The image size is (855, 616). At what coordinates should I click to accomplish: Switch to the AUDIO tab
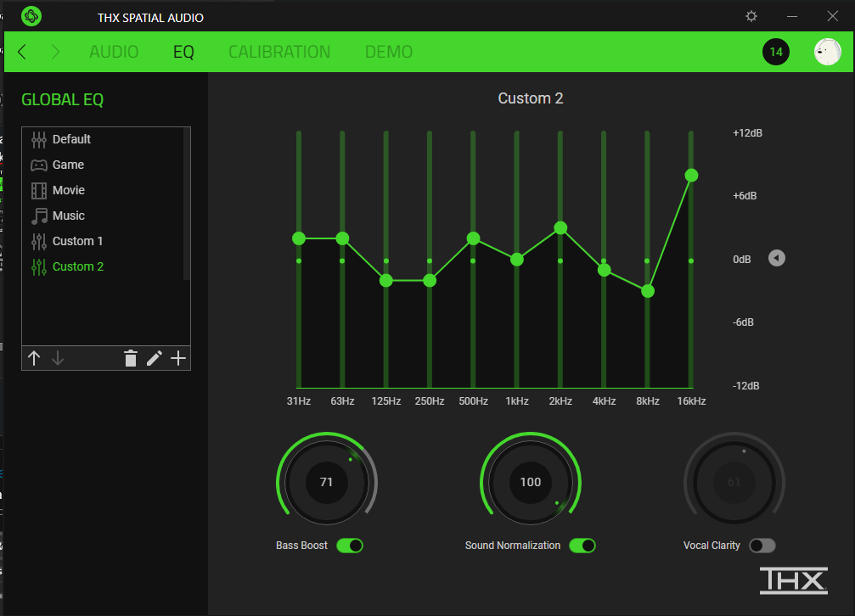pos(114,52)
